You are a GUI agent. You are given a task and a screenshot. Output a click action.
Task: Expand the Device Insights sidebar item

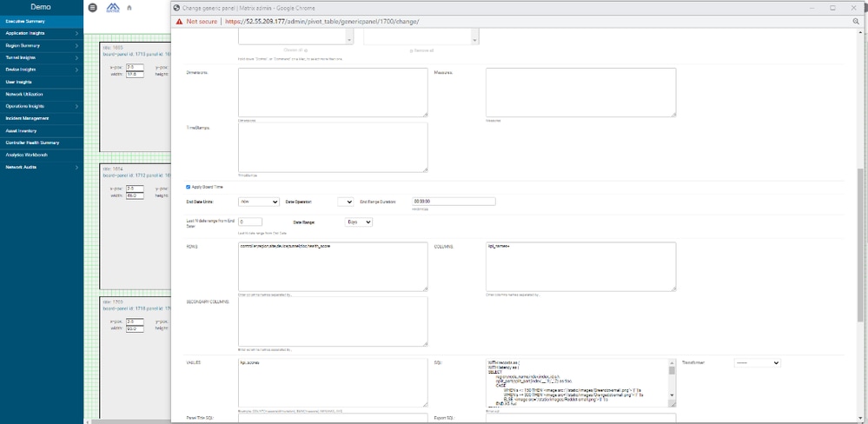tap(76, 70)
